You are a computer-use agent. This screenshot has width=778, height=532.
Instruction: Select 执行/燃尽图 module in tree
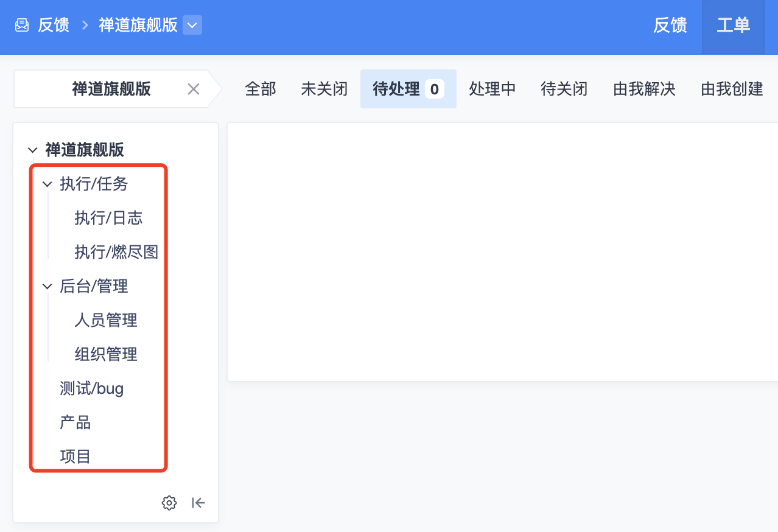(x=116, y=252)
